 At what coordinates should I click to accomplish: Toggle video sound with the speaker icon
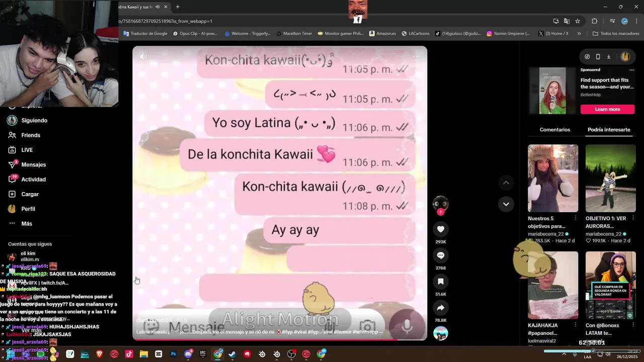pos(143,57)
